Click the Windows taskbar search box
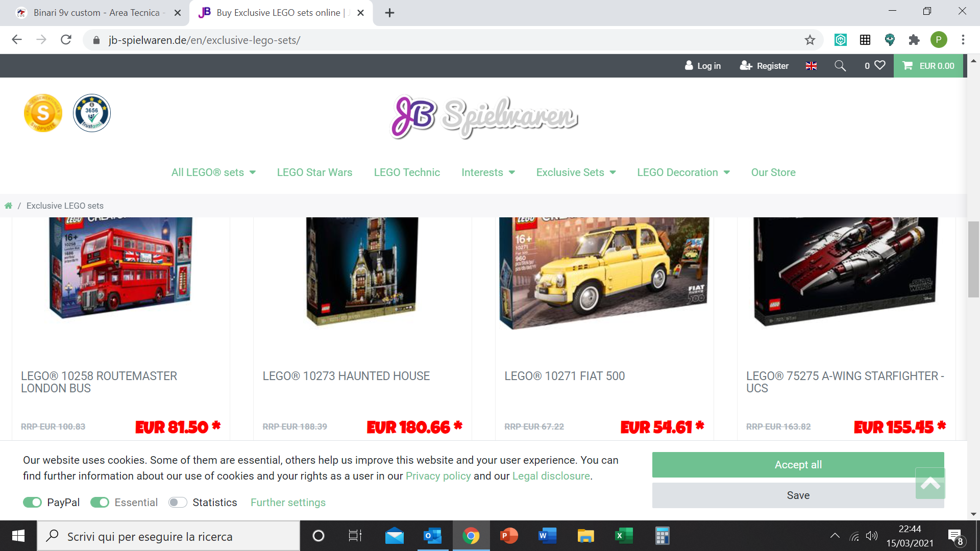The width and height of the screenshot is (980, 551). pos(168,536)
